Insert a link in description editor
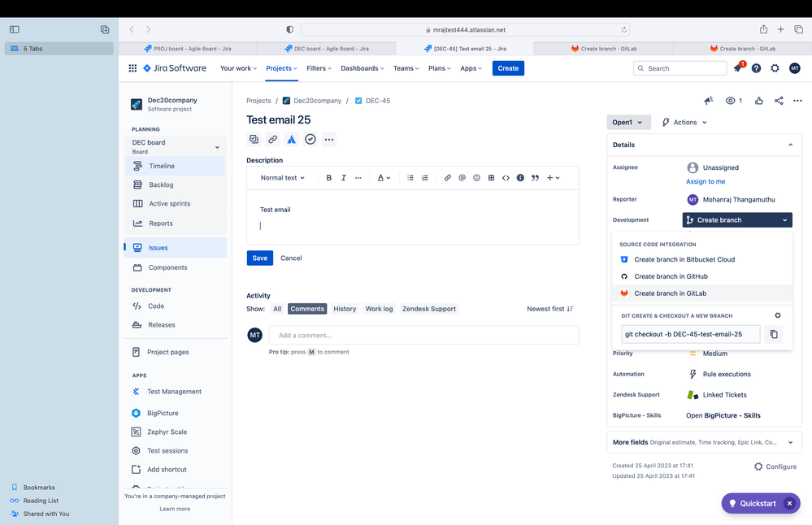 [447, 178]
